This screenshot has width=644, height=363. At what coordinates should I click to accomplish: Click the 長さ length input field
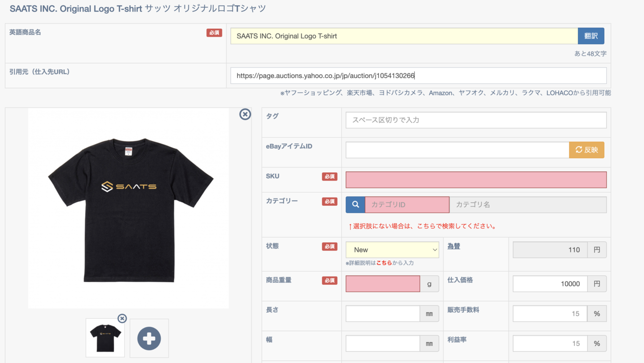tap(382, 314)
